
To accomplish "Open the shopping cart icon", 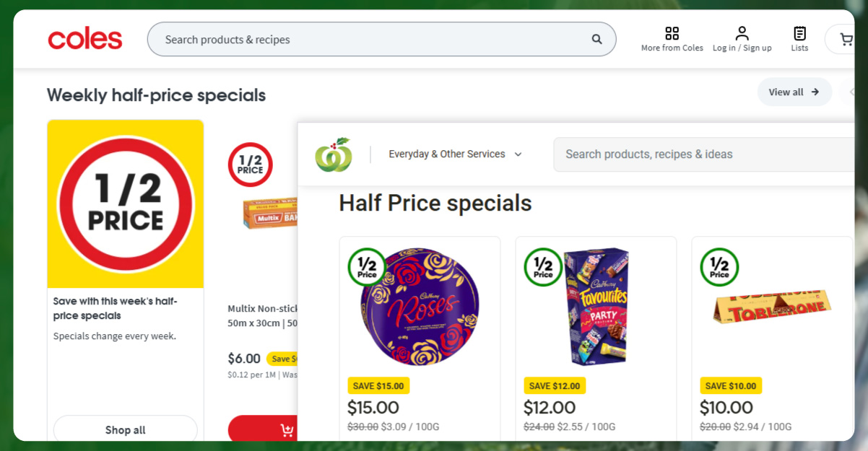I will click(x=846, y=40).
